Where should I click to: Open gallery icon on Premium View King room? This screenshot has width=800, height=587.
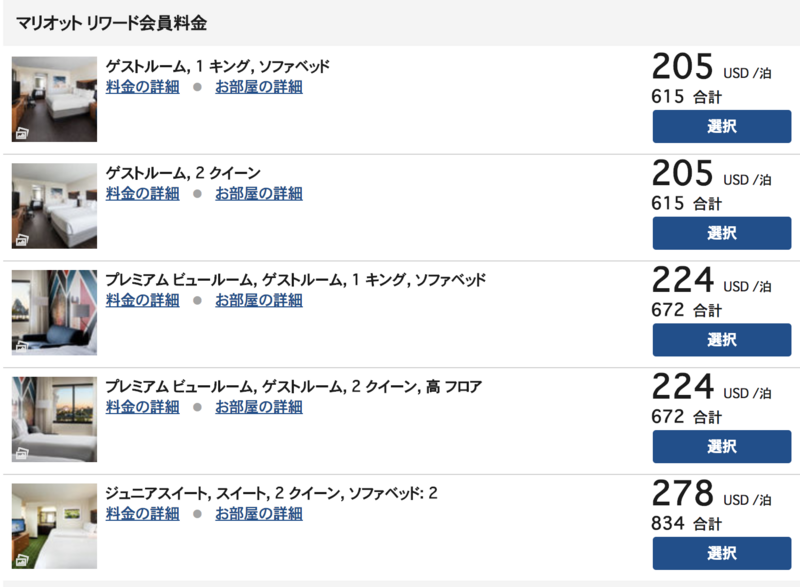pos(22,347)
